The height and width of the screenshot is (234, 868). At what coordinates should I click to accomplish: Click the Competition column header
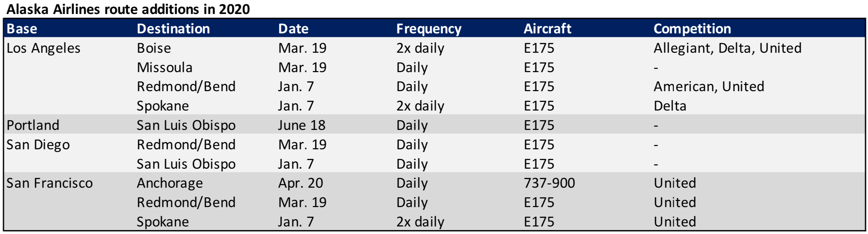pyautogui.click(x=692, y=29)
